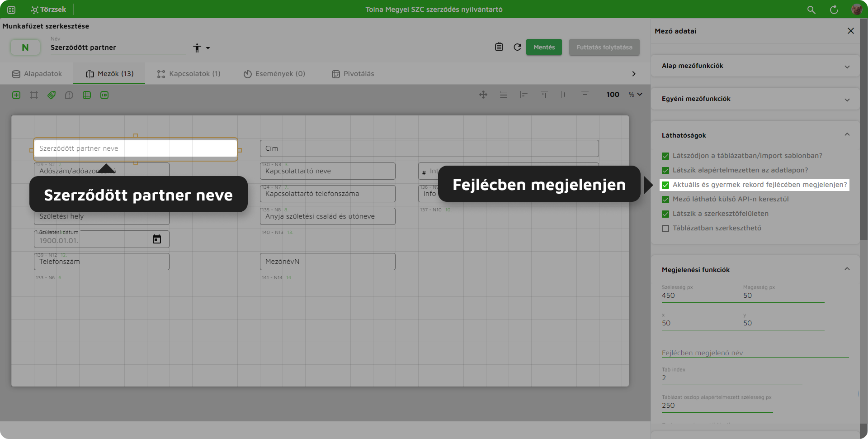Screen dimensions: 868x439
Task: Toggle Aktuális és gyermek rekord fejlécében checkbox
Action: pyautogui.click(x=665, y=185)
